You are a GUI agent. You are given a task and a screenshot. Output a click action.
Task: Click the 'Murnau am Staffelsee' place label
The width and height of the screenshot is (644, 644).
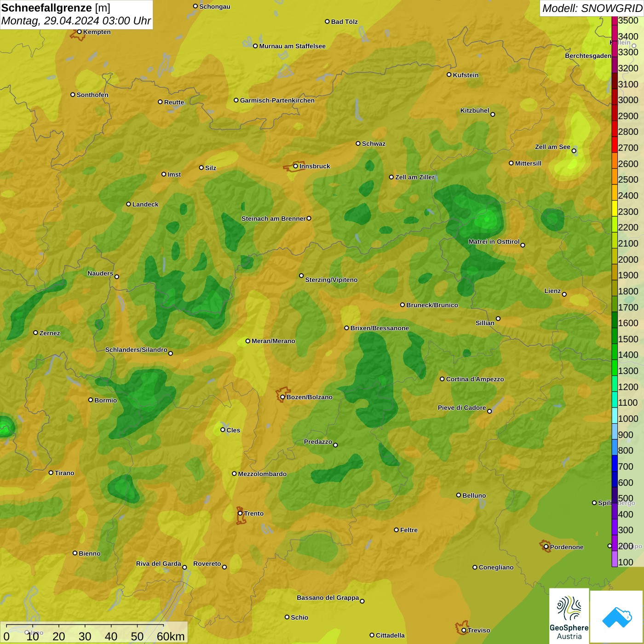coord(292,46)
